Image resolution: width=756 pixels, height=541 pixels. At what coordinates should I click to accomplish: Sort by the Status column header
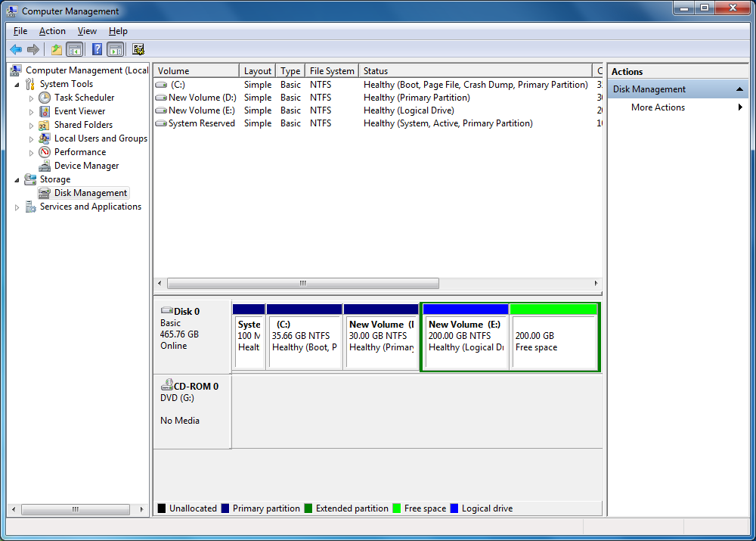tap(475, 71)
